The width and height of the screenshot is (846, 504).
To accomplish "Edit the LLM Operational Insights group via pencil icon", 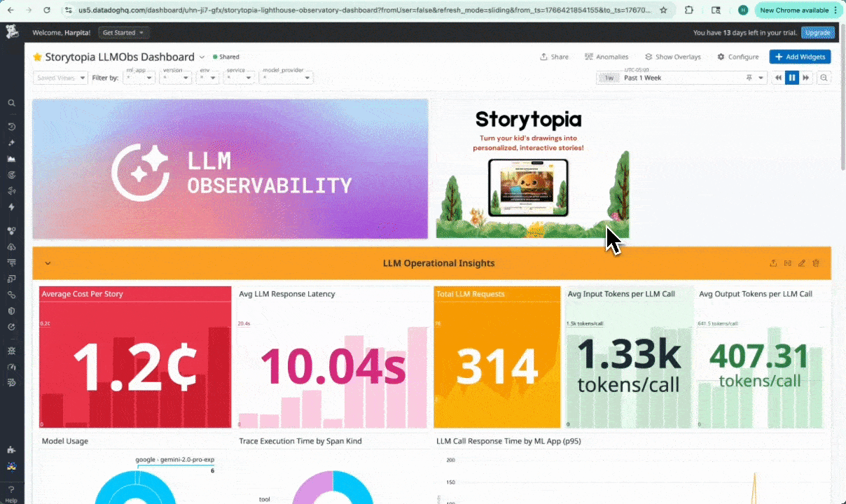I will pyautogui.click(x=802, y=262).
